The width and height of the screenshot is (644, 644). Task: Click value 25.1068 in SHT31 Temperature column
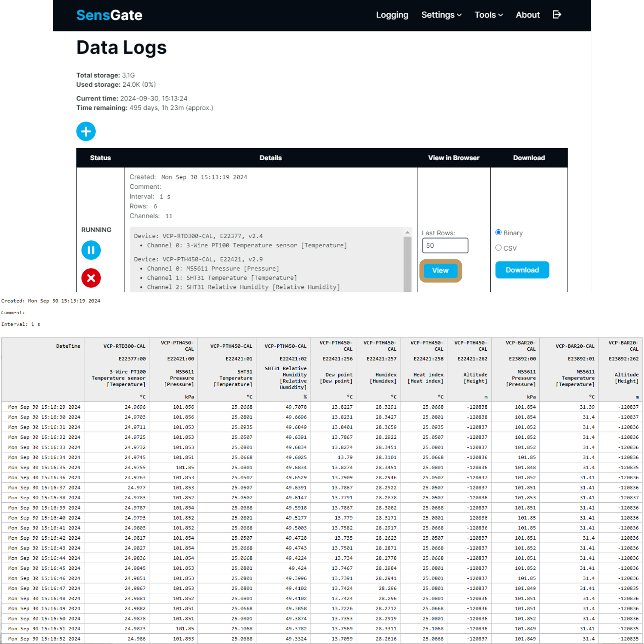(x=242, y=629)
